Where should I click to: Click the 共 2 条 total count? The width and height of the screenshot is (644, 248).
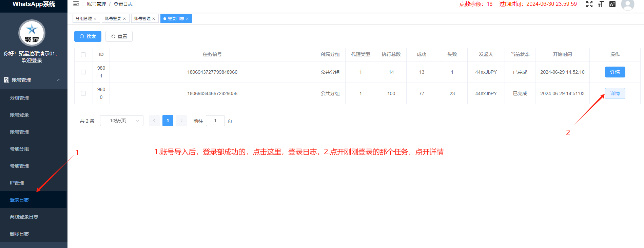tap(87, 121)
